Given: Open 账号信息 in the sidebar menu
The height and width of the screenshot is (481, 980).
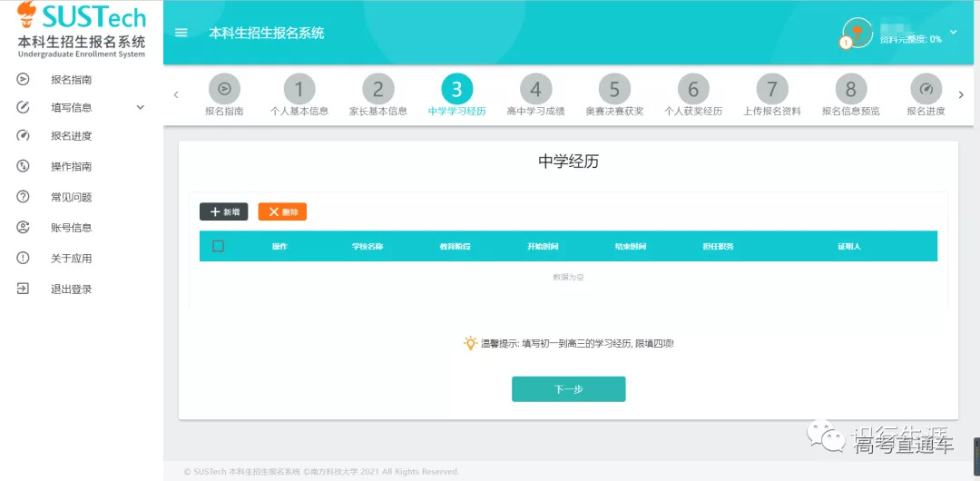Looking at the screenshot, I should (x=72, y=228).
